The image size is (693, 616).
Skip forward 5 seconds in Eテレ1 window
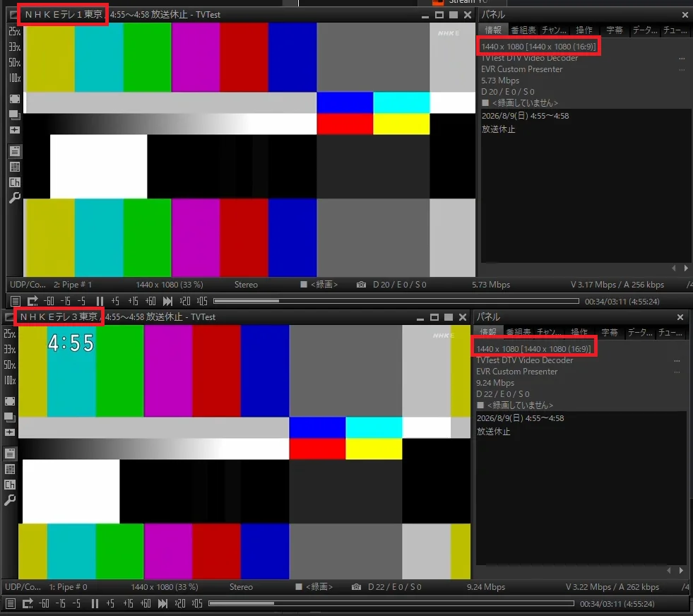coord(115,302)
